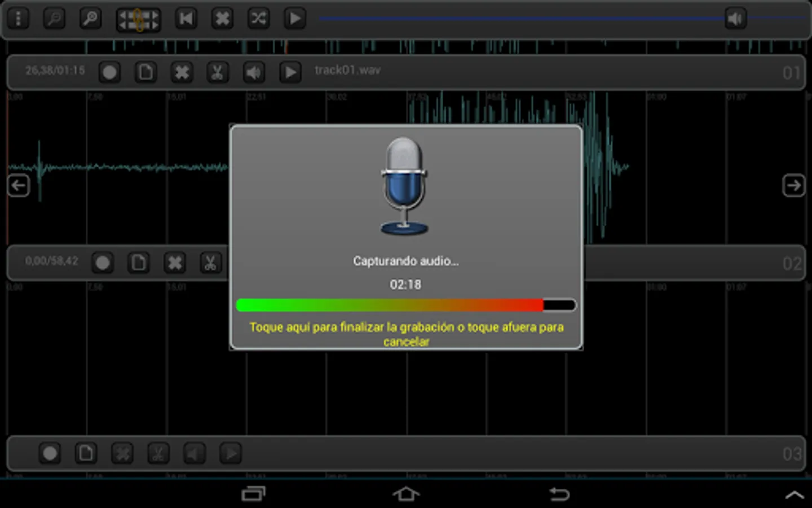This screenshot has height=508, width=812.
Task: Click track 01 time display 26,38/01:15
Action: point(55,71)
